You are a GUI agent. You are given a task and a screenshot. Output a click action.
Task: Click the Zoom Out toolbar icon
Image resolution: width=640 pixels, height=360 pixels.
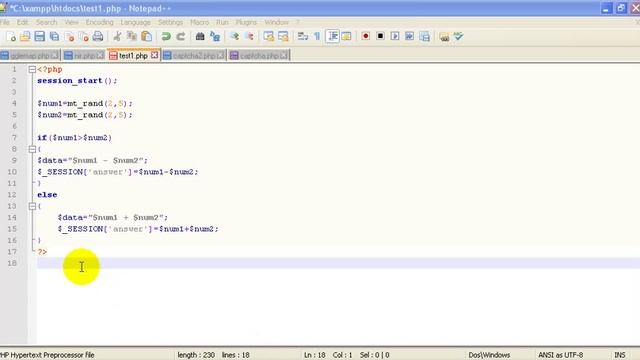[x=249, y=37]
